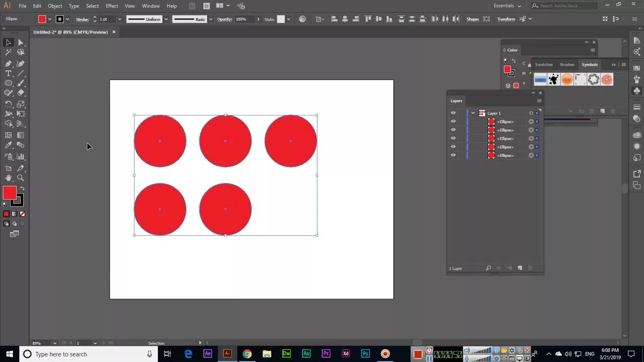Viewport: 644px width, 362px height.
Task: Enable Draw Behind mode
Action: point(14,224)
